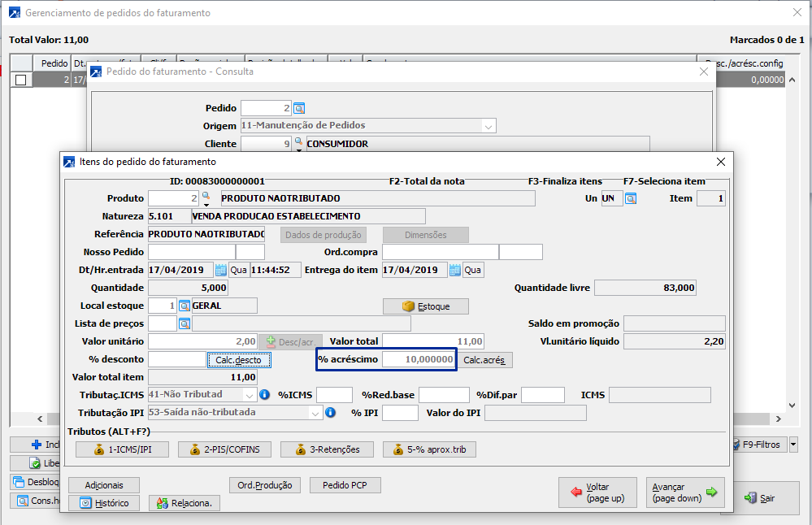Click % desconto input field
This screenshot has height=525, width=812.
pyautogui.click(x=177, y=359)
